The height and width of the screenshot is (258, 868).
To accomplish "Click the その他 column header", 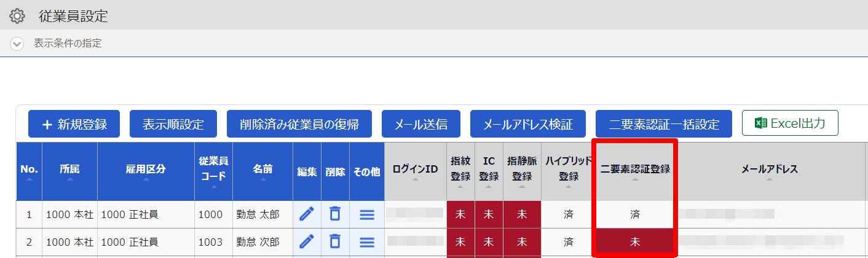I will click(x=367, y=171).
